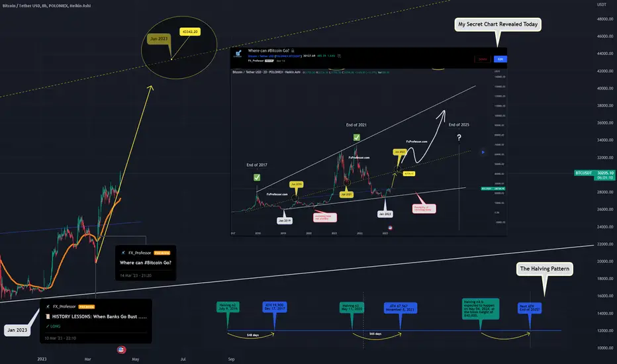Select 'The Halving Pattern' callout
Image resolution: width=617 pixels, height=364 pixels.
pos(545,269)
